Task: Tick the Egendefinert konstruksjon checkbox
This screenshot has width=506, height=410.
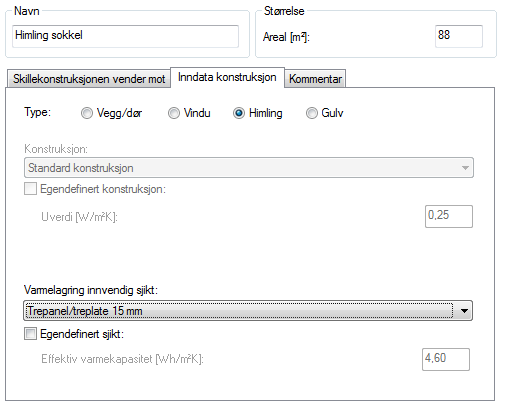Action: [30, 189]
